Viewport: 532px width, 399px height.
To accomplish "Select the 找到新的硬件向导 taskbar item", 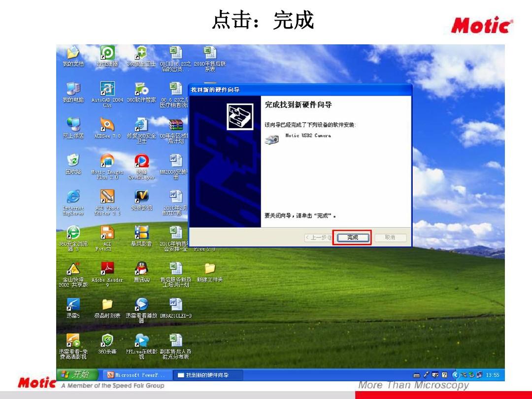I will point(208,375).
